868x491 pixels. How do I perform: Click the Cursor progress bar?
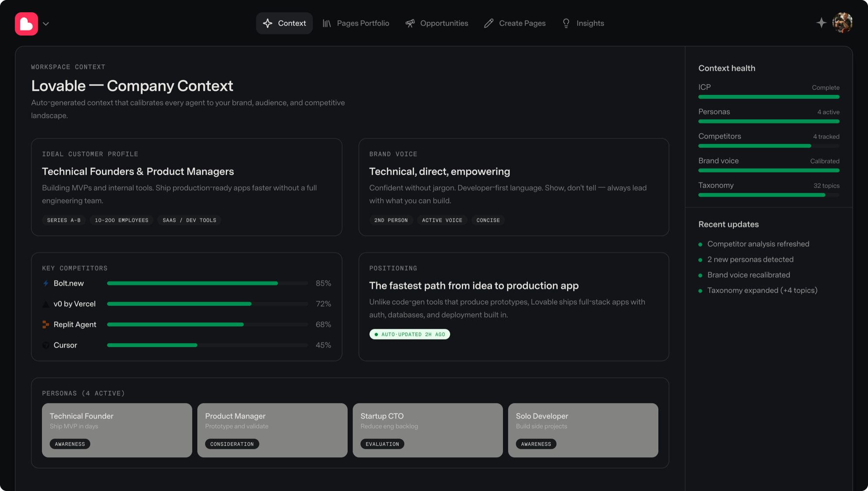click(208, 345)
